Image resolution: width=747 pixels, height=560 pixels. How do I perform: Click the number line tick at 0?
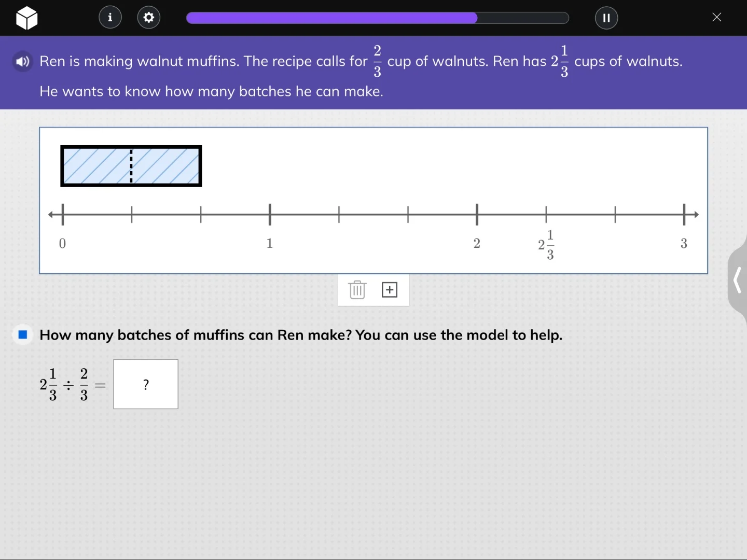(63, 214)
